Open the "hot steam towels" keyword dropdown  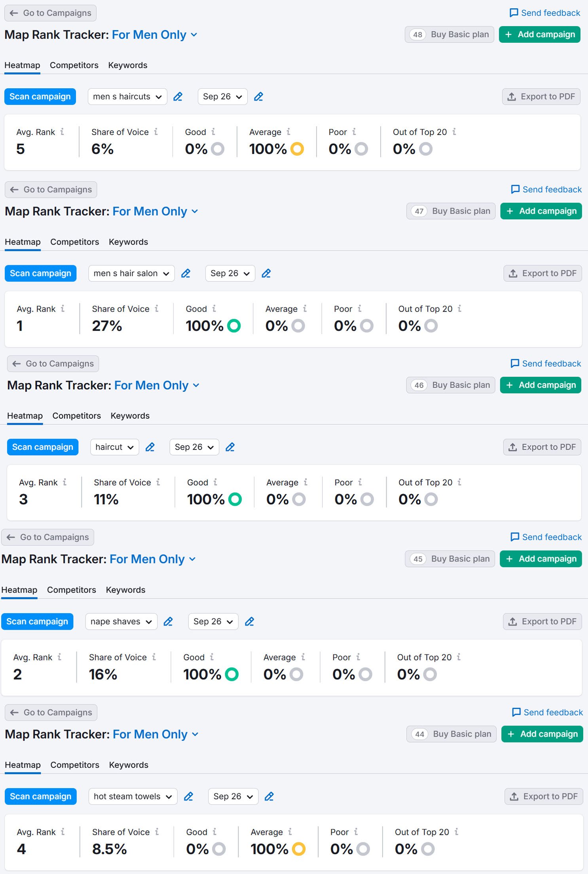point(133,796)
